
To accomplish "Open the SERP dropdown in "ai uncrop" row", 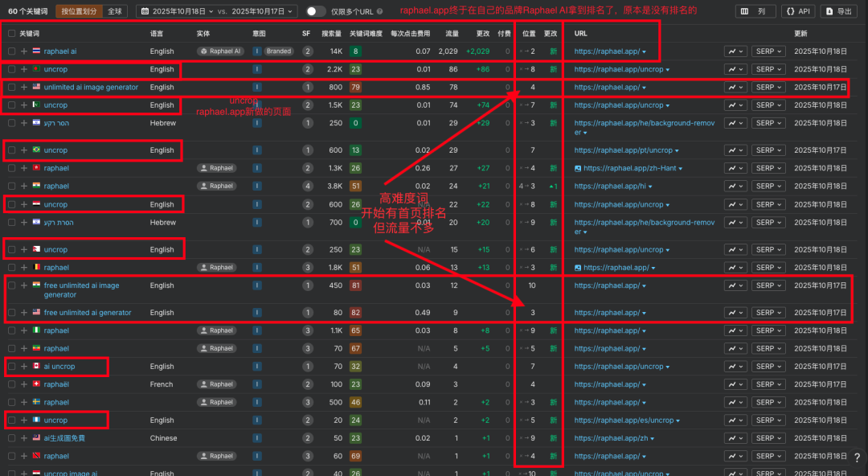I will (768, 367).
